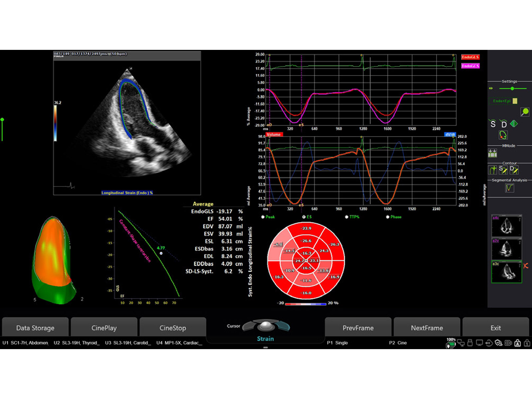Click the battery status icon
The image size is (532, 399).
[451, 343]
